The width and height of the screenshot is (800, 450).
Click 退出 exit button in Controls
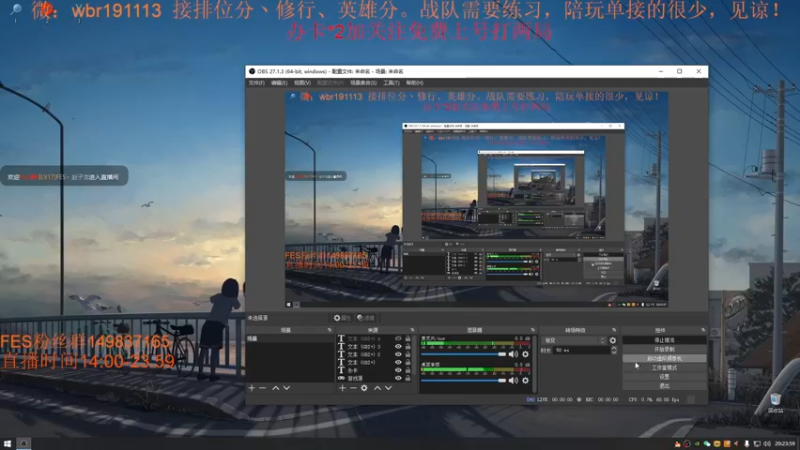tap(664, 386)
